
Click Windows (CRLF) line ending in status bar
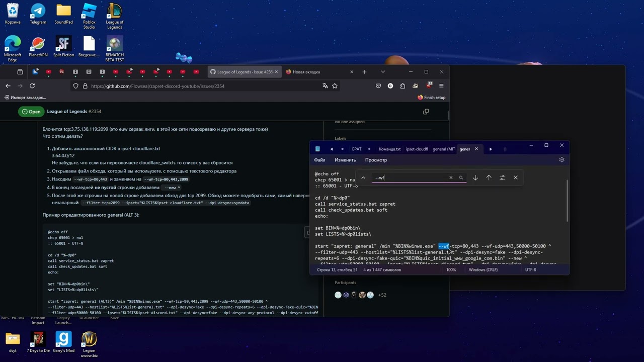(484, 270)
